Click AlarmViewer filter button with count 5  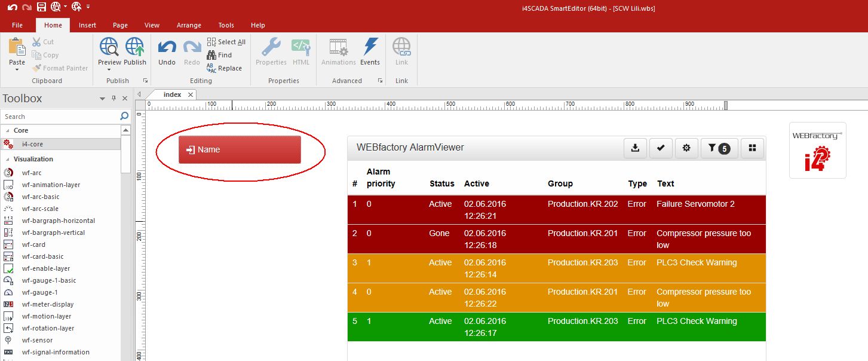point(719,148)
